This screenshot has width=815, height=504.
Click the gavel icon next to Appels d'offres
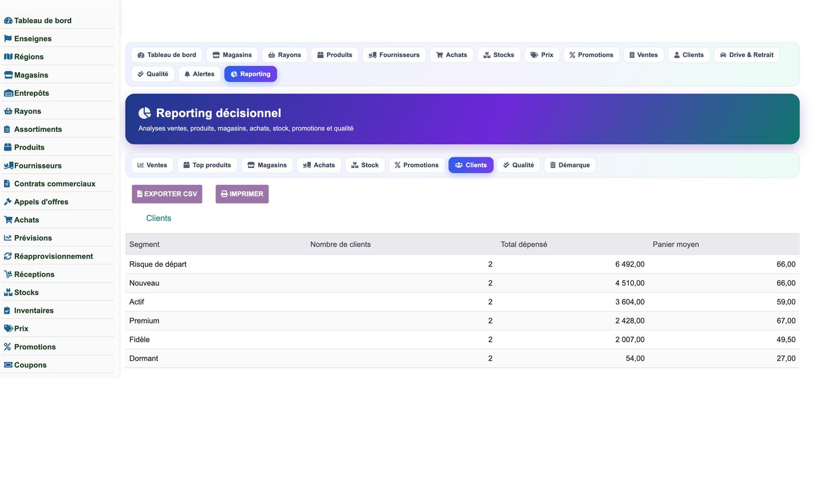tap(8, 202)
